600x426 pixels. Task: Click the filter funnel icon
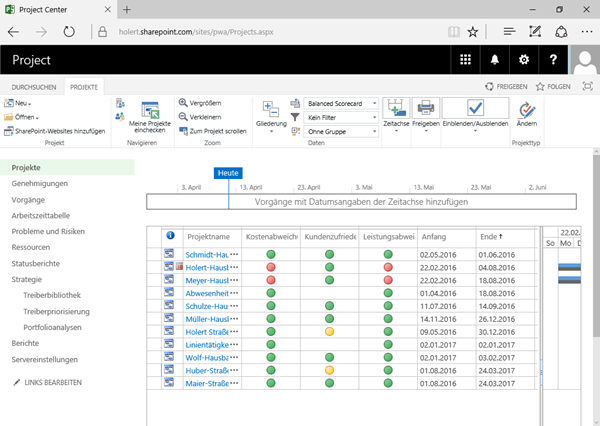(x=295, y=117)
